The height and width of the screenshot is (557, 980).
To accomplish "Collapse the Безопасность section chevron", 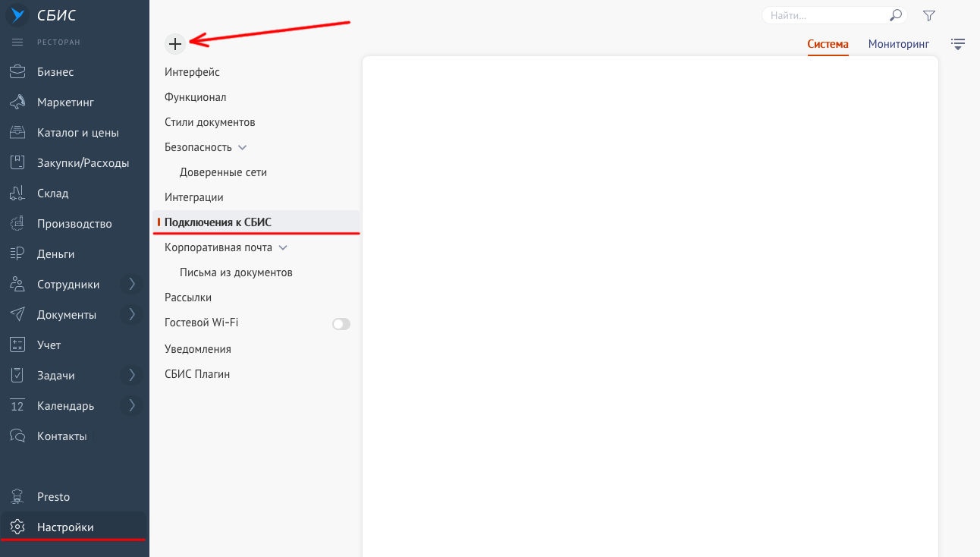I will (x=243, y=147).
